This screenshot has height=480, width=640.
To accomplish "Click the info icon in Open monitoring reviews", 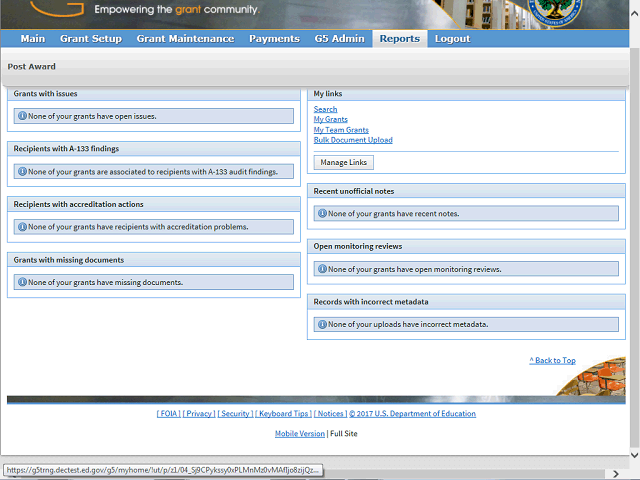I will (x=322, y=269).
